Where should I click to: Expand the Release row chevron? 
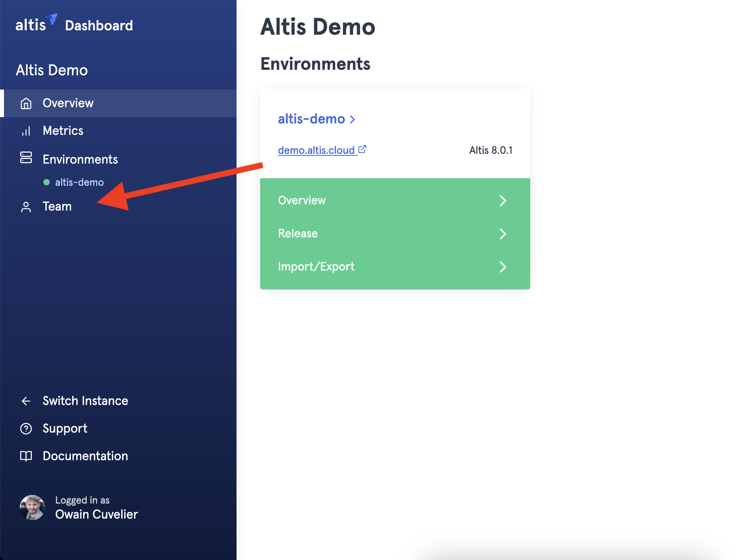[x=503, y=233]
